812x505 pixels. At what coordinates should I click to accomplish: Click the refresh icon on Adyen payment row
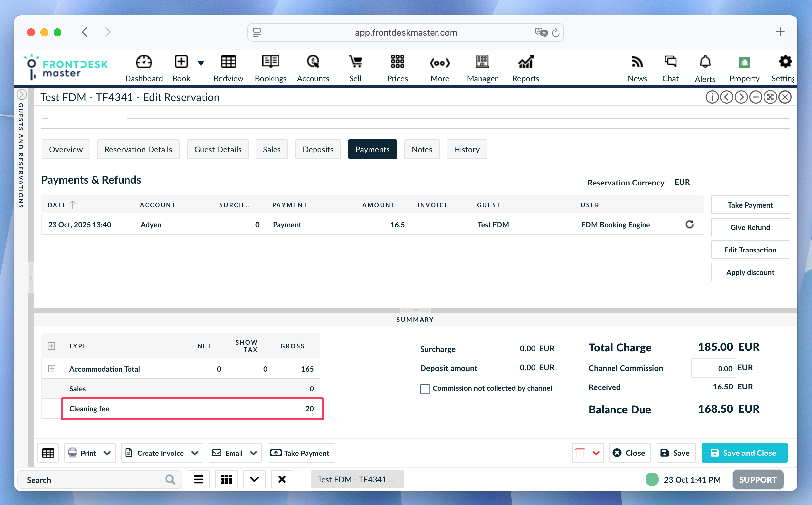pos(689,224)
